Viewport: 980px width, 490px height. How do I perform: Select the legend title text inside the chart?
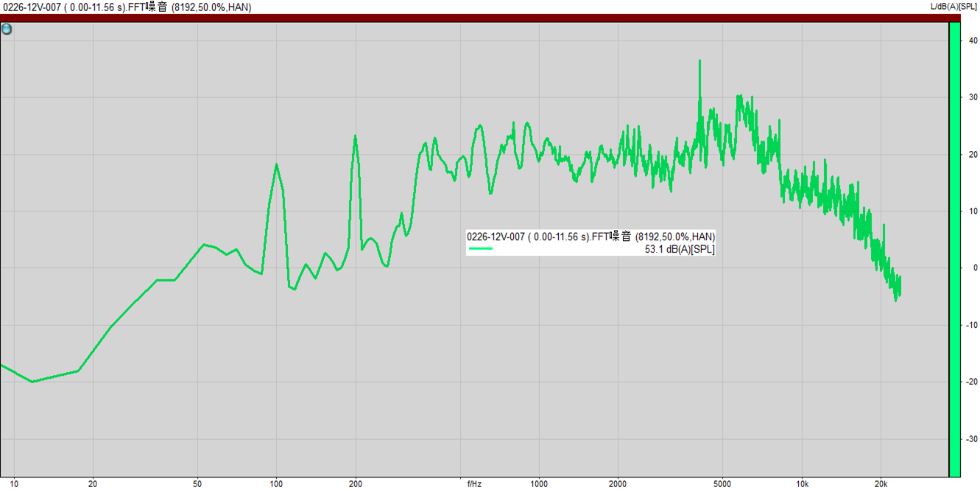591,237
